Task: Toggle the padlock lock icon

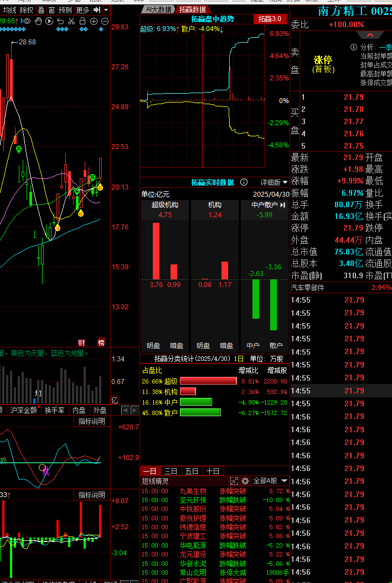Action: [82, 21]
